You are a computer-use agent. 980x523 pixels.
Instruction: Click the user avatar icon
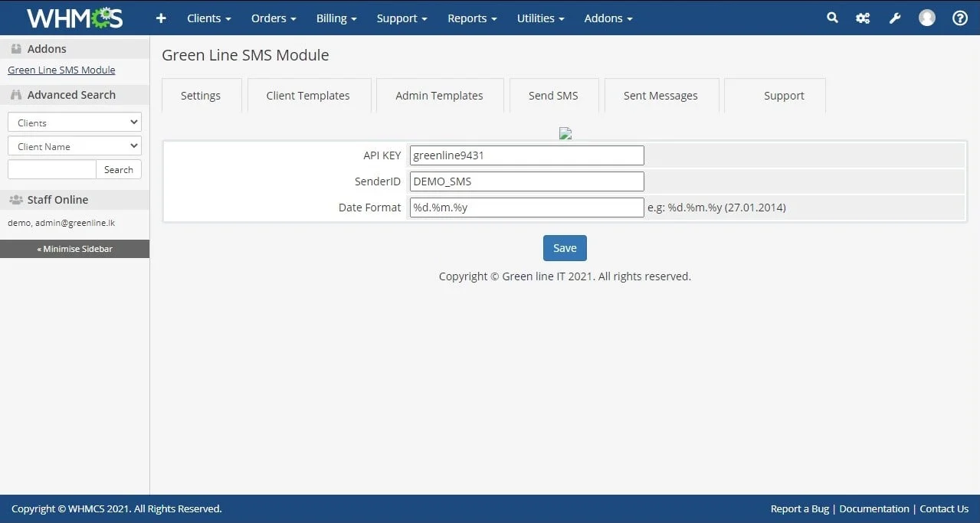(926, 18)
